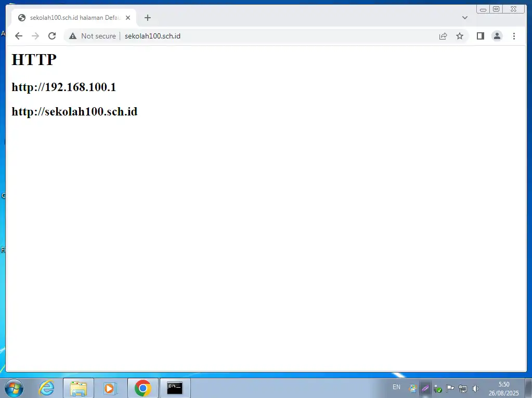Launch Internet Explorer from the taskbar
Image resolution: width=532 pixels, height=398 pixels.
pos(47,388)
